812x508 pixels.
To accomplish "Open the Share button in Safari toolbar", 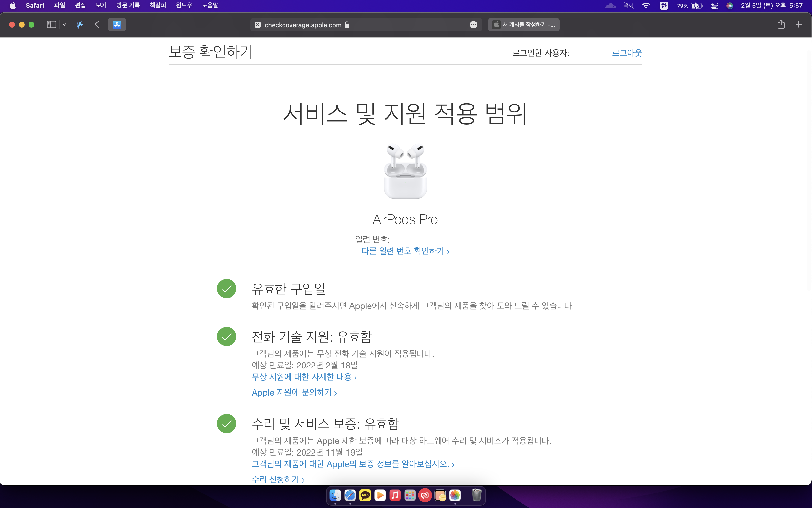I will coord(781,24).
